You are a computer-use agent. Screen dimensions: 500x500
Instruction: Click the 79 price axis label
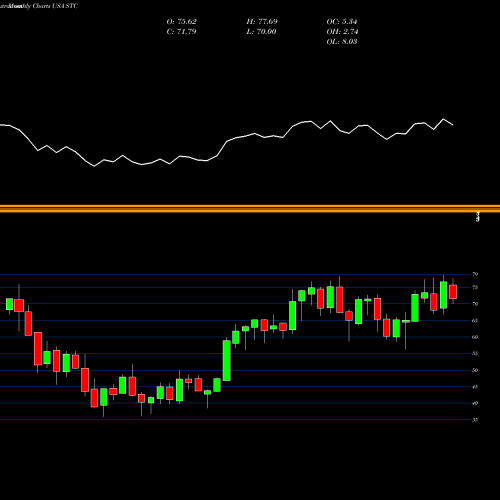point(475,274)
